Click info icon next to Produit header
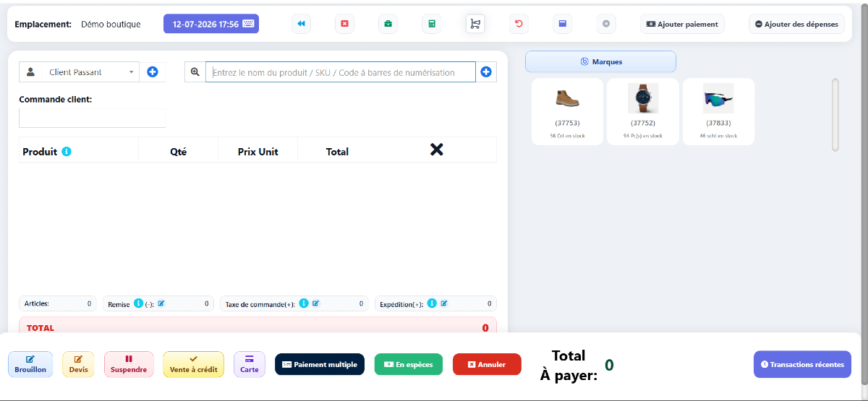868x401 pixels. [x=67, y=151]
